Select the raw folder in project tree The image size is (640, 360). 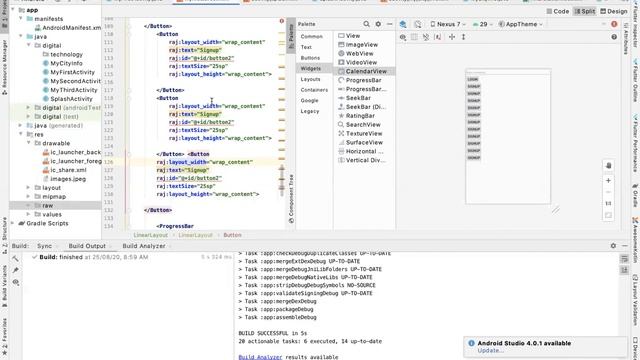48,205
